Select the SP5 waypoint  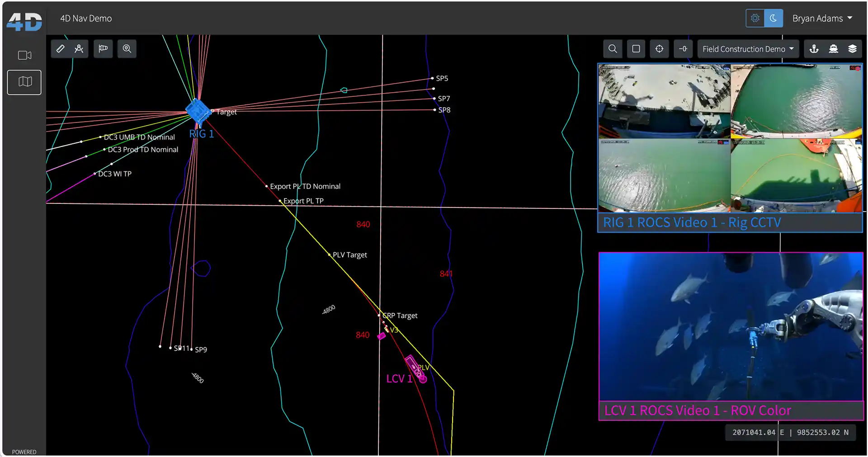click(x=432, y=78)
